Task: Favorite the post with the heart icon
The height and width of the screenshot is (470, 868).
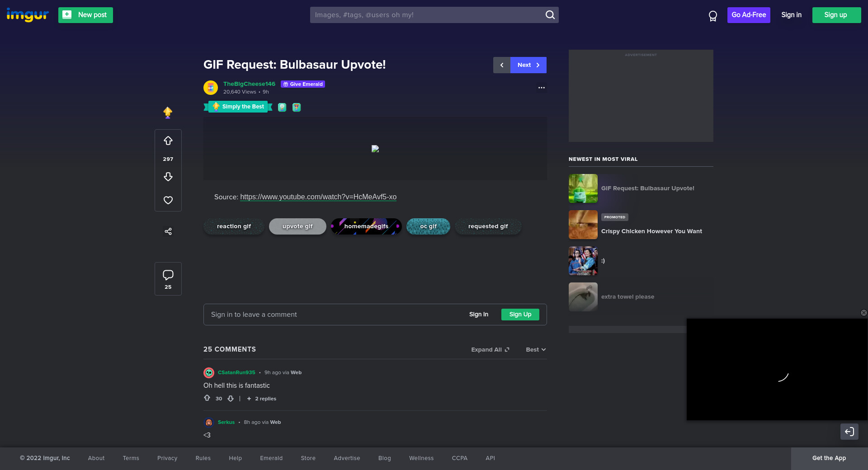Action: coord(168,200)
